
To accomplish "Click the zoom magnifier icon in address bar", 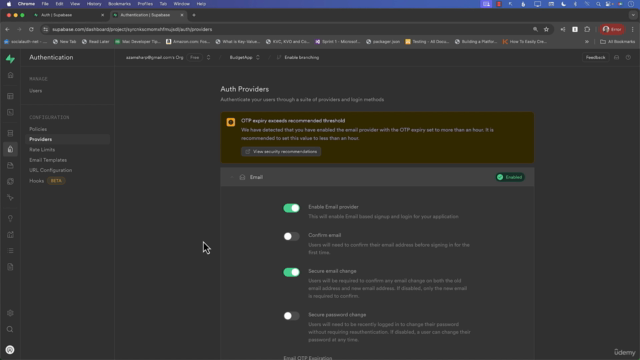I will [x=535, y=29].
